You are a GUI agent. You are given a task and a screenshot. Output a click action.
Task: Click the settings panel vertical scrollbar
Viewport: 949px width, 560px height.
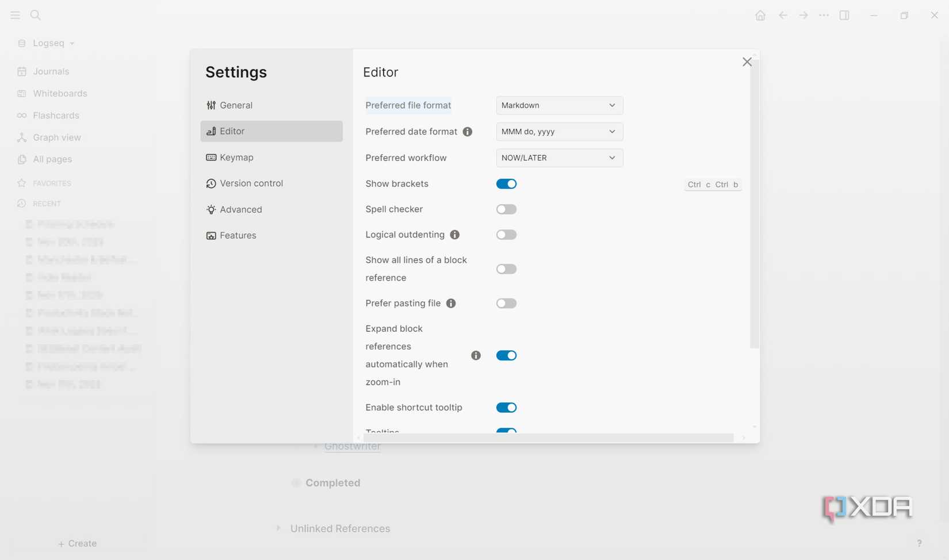(754, 201)
